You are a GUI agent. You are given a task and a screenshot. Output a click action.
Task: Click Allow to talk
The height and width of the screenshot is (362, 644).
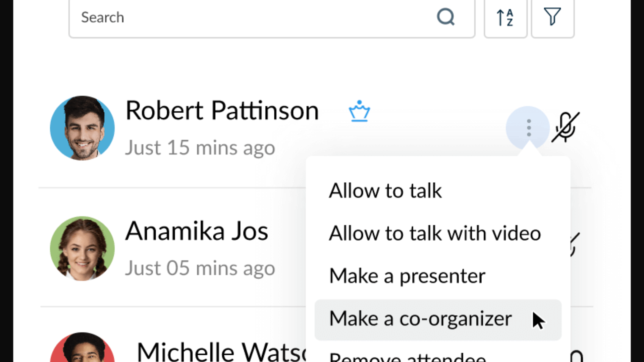385,190
